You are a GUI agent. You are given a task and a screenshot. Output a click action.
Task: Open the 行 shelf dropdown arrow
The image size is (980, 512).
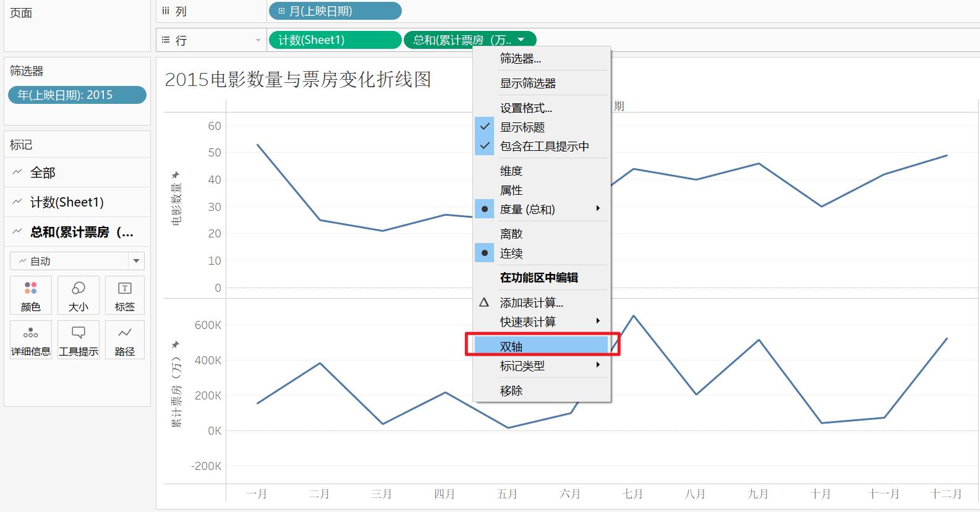click(x=258, y=40)
